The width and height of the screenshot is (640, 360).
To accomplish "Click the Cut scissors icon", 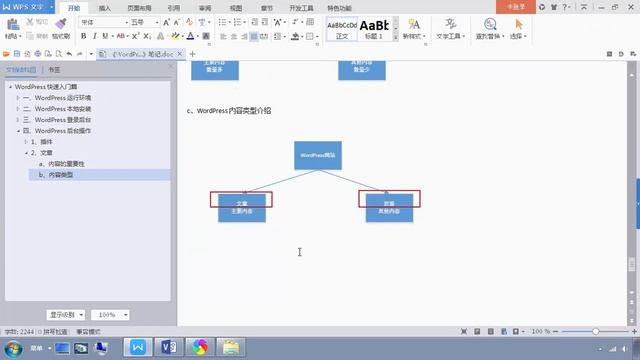I will (x=30, y=22).
